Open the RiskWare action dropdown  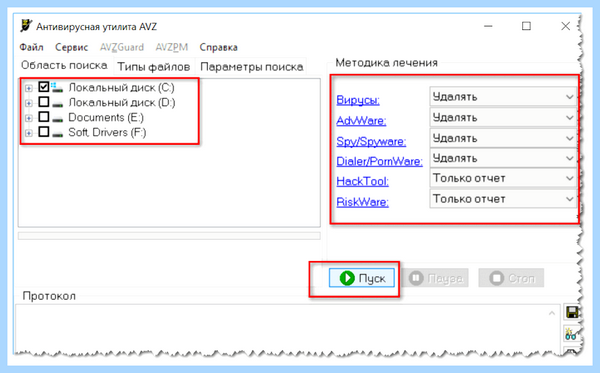coord(503,199)
